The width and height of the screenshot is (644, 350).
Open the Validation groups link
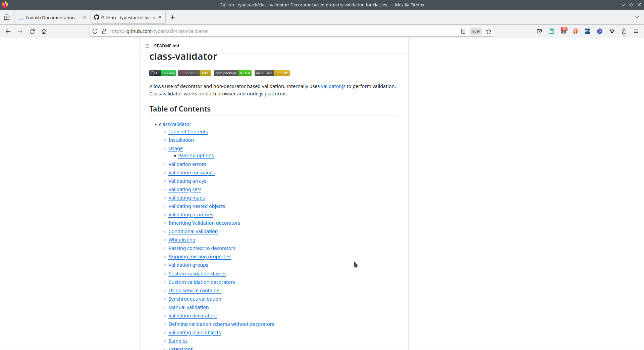[189, 265]
